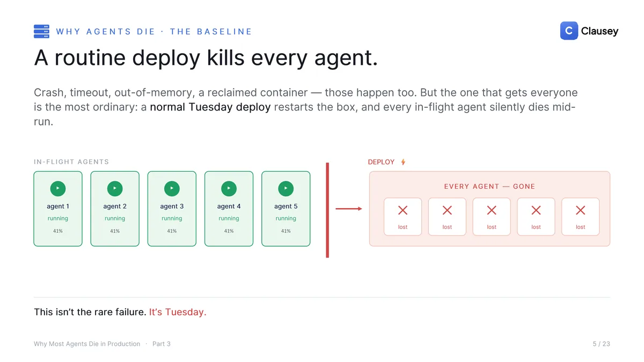Click the footer title 'Why Most Agents Die in Production'

tap(87, 344)
